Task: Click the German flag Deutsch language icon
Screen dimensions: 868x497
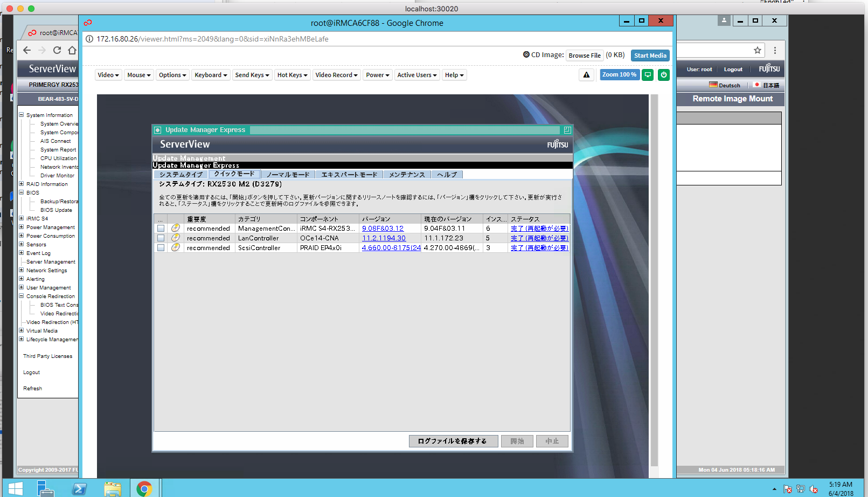Action: click(713, 85)
